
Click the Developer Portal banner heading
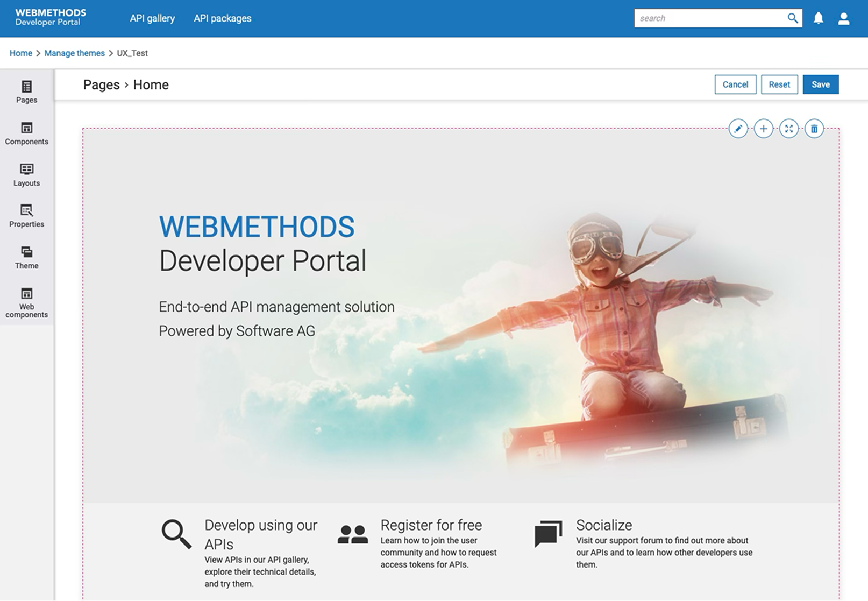(x=262, y=261)
